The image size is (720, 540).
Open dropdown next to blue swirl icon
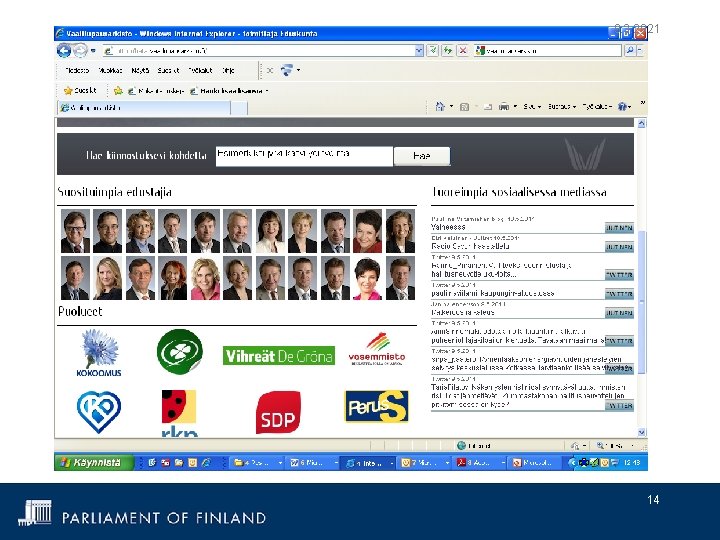(x=298, y=70)
